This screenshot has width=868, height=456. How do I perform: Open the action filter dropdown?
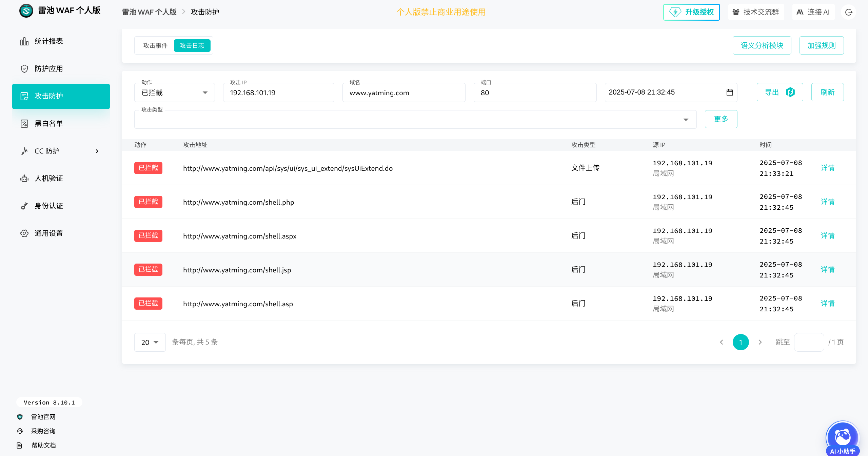175,92
